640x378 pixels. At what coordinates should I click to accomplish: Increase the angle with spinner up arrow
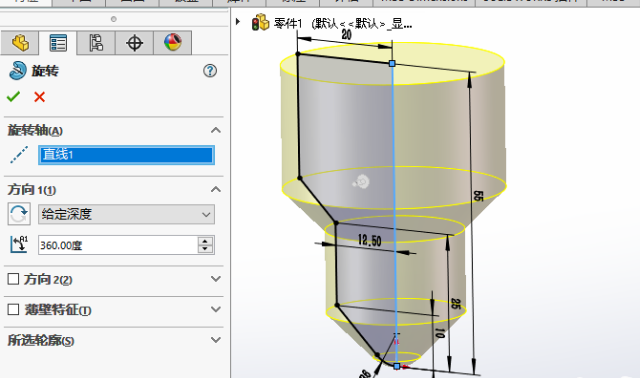(205, 241)
